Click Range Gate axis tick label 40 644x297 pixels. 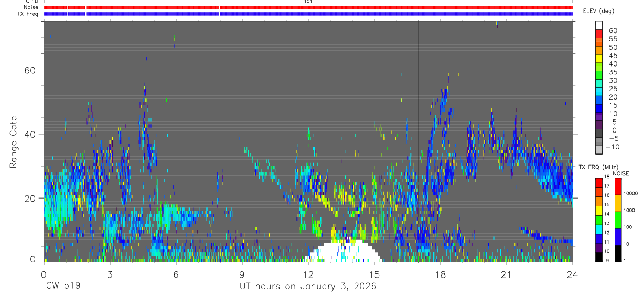[x=30, y=134]
